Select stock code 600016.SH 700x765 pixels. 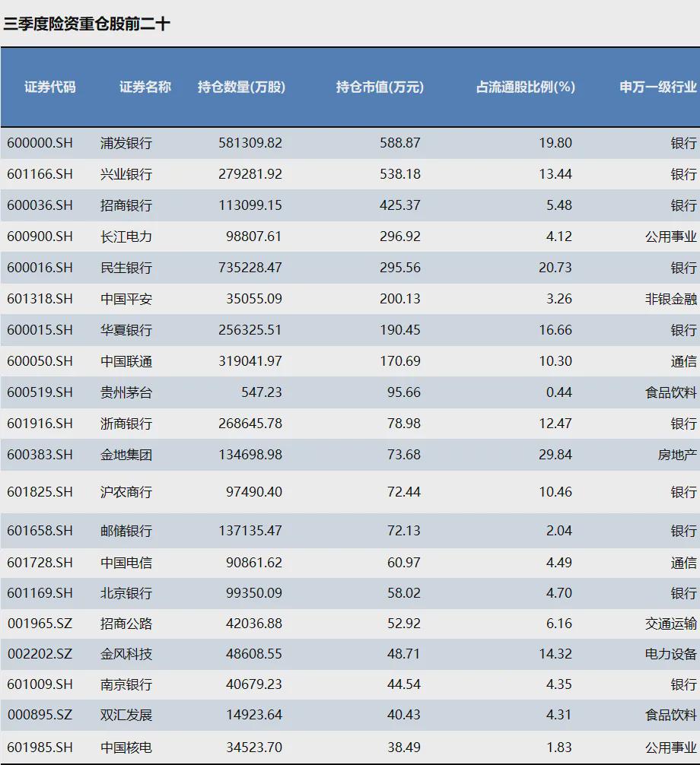[x=40, y=268]
